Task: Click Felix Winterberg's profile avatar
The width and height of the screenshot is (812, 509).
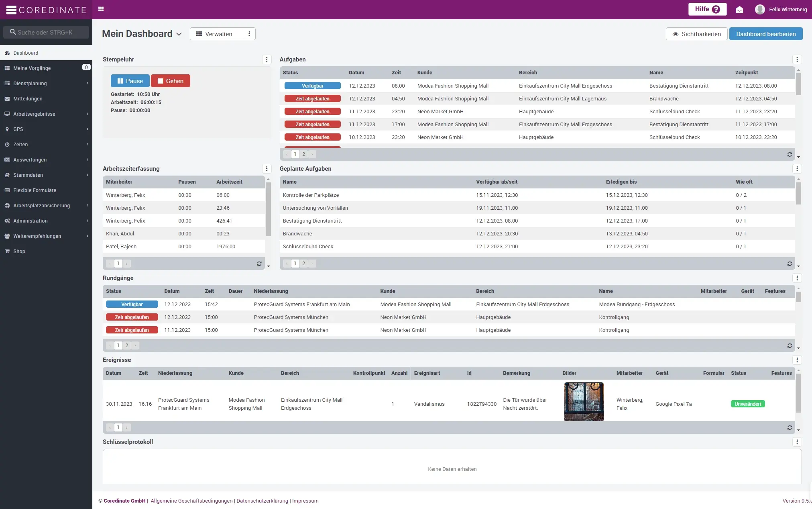Action: coord(760,9)
